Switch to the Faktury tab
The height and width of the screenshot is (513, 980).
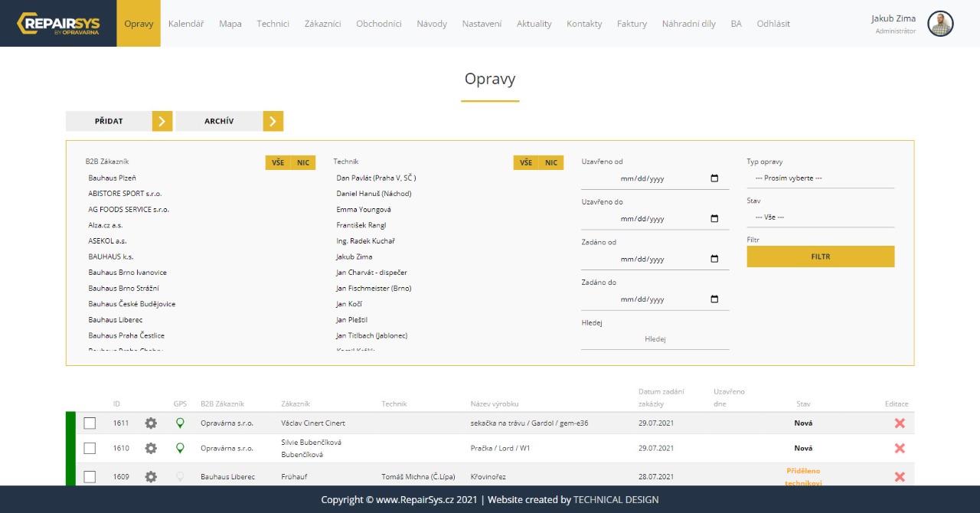coord(632,24)
